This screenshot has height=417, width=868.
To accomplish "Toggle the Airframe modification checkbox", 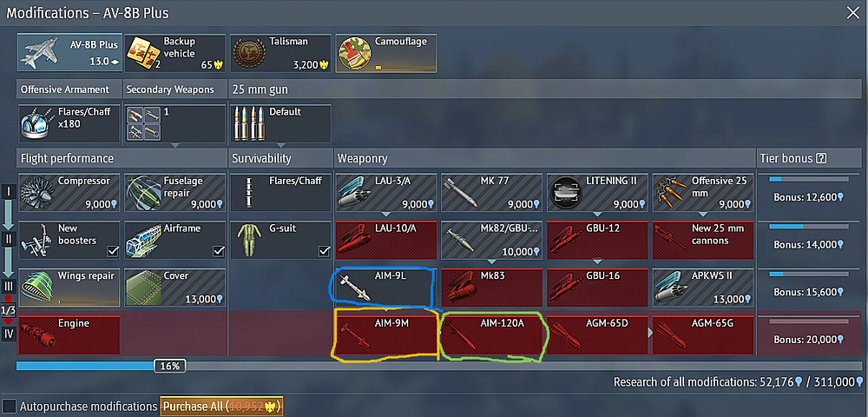I will 219,252.
